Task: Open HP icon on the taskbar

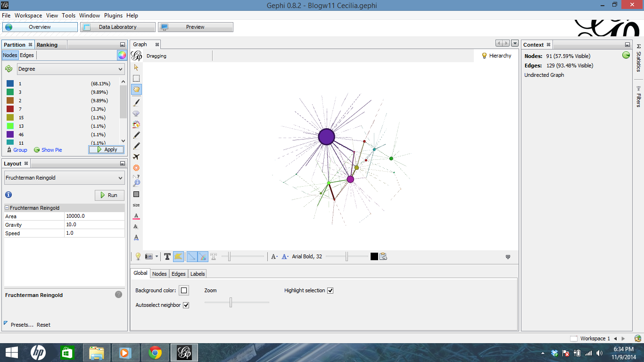Action: (x=38, y=353)
